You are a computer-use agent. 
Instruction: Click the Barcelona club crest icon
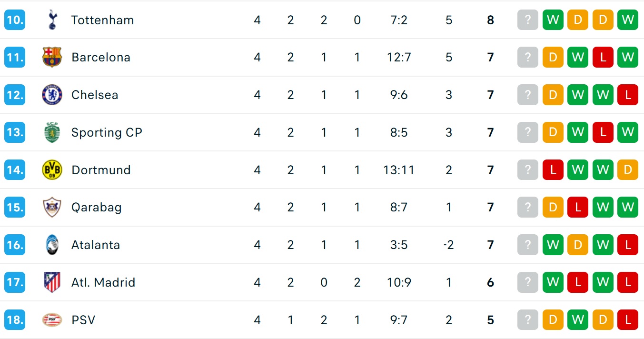coord(52,57)
